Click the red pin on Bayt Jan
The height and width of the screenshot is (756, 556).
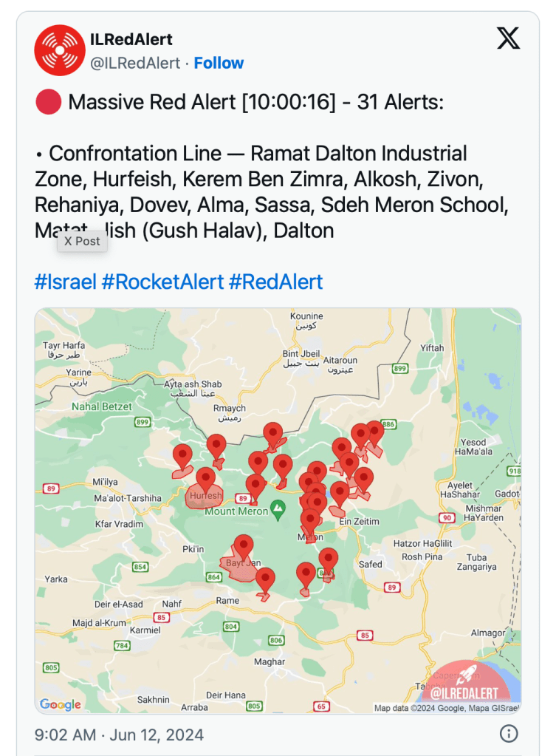click(243, 547)
